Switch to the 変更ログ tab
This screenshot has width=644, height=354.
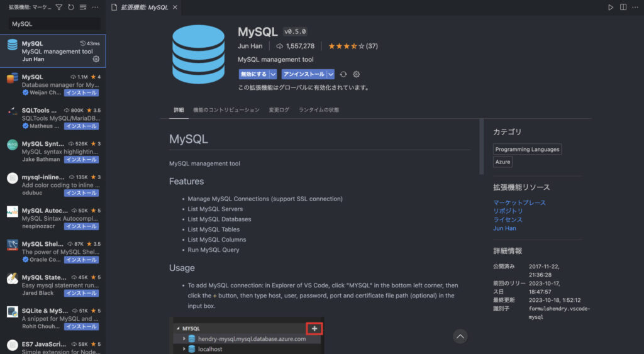pos(279,110)
